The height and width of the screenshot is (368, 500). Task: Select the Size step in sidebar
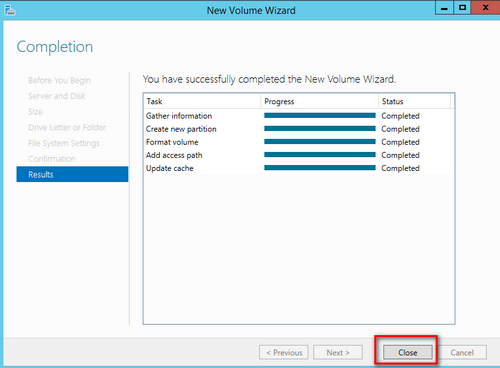[x=35, y=112]
